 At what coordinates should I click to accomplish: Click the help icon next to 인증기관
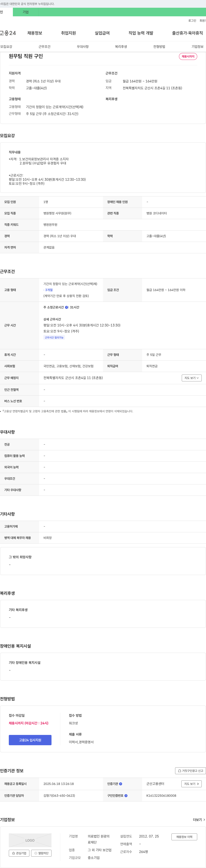[121, 784]
